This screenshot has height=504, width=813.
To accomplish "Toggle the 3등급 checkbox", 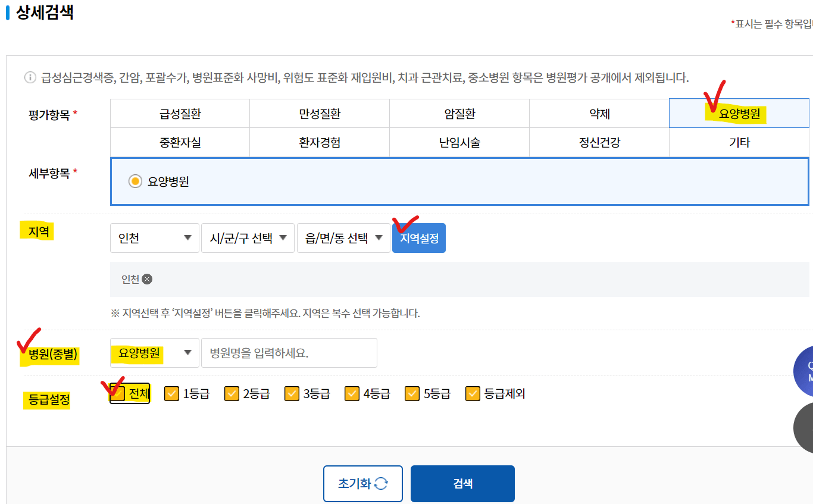I will (x=292, y=394).
